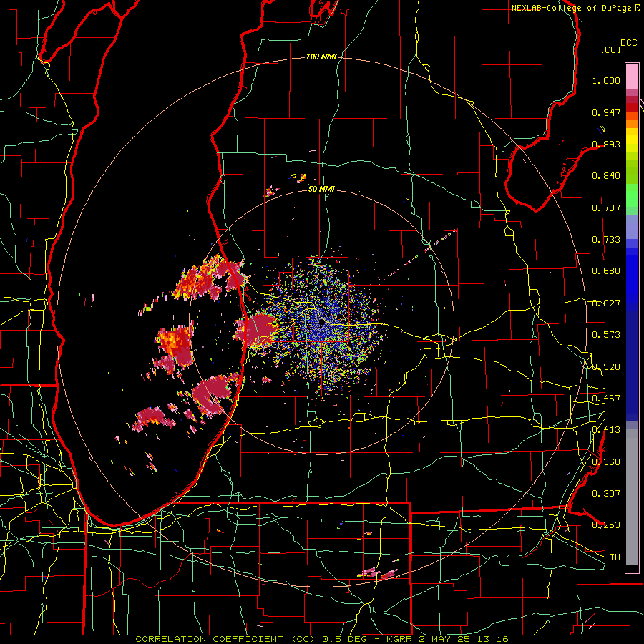This screenshot has width=644, height=644.
Task: Click the 0.627 legend value
Action: point(606,303)
